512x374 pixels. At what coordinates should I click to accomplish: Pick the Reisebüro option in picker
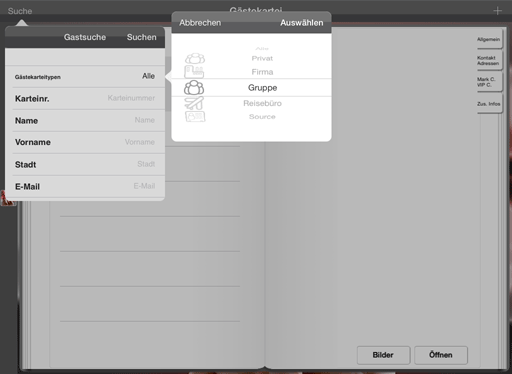coord(262,103)
